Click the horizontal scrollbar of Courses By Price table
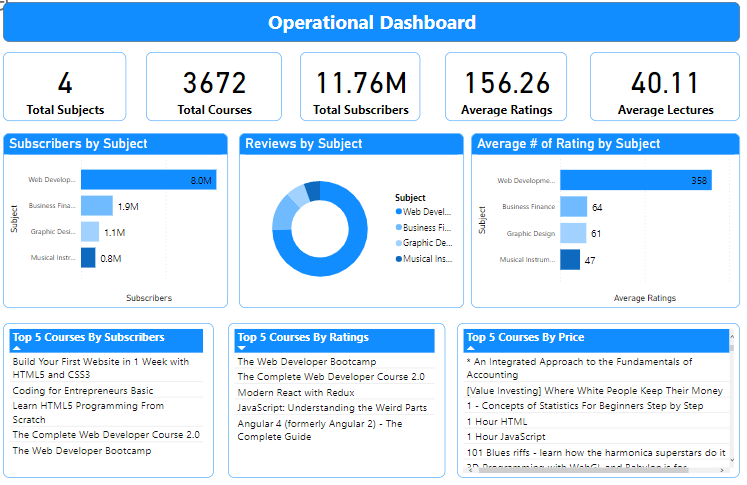This screenshot has width=747, height=485. click(x=584, y=470)
